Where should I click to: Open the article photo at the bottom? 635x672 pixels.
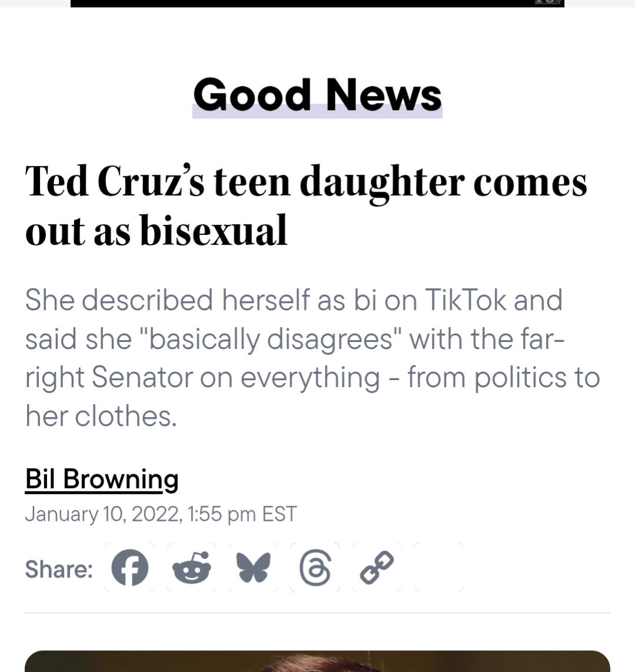pyautogui.click(x=317, y=661)
